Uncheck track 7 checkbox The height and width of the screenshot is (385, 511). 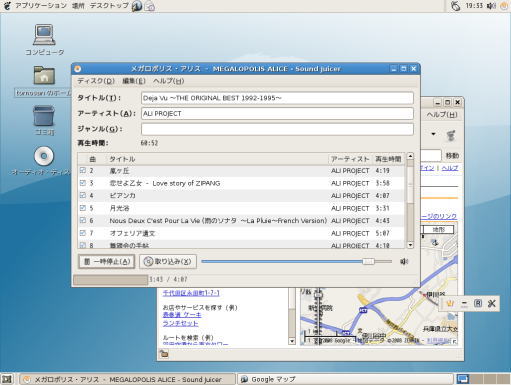pos(83,233)
